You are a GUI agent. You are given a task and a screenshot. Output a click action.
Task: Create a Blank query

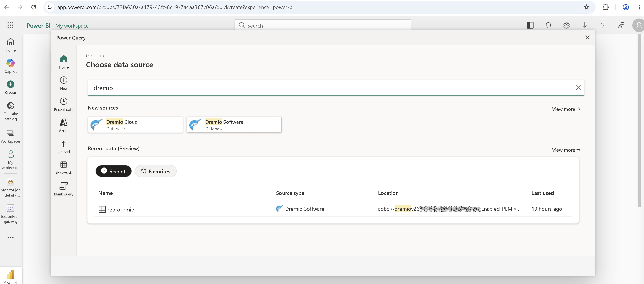pos(64,189)
